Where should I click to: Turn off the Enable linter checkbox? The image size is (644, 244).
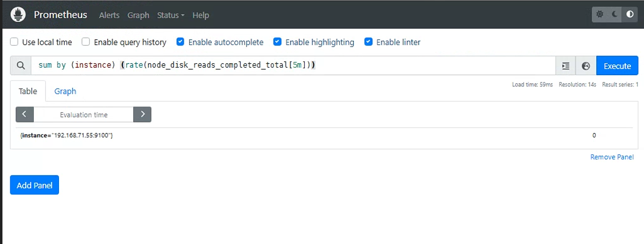368,42
